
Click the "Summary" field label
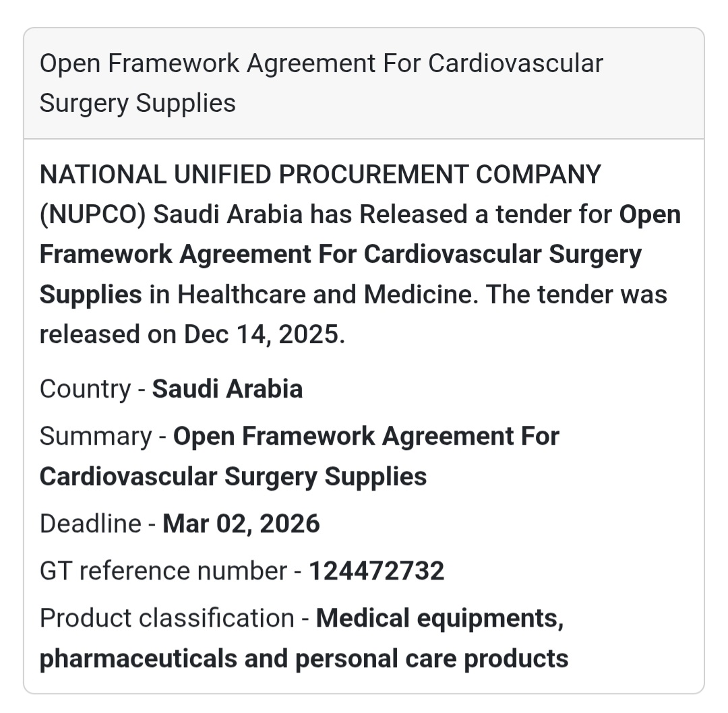(x=95, y=436)
